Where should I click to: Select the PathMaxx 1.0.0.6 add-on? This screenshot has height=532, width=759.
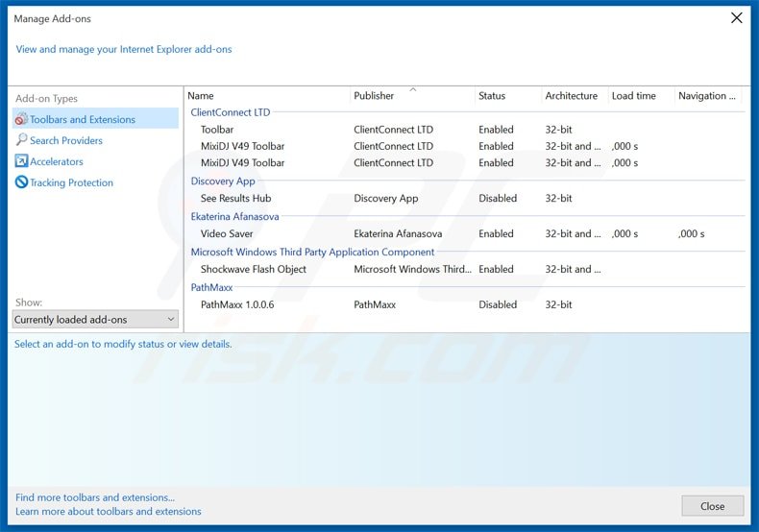click(x=465, y=304)
